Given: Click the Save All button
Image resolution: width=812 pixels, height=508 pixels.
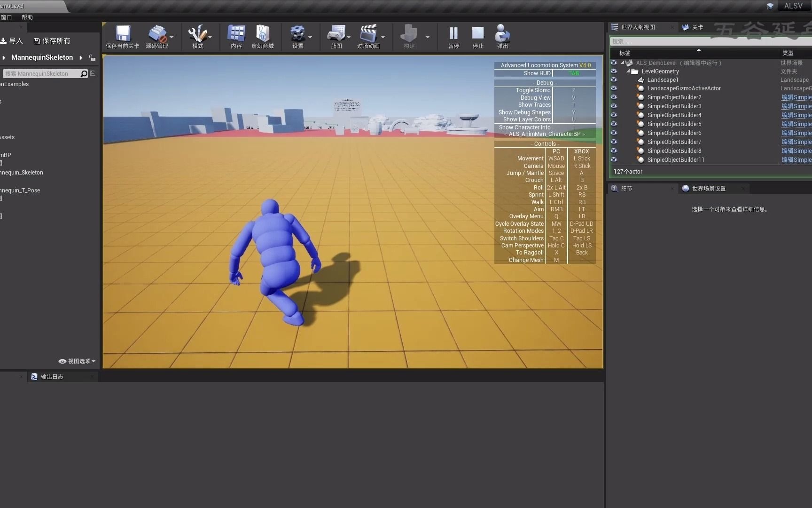Looking at the screenshot, I should (x=52, y=41).
